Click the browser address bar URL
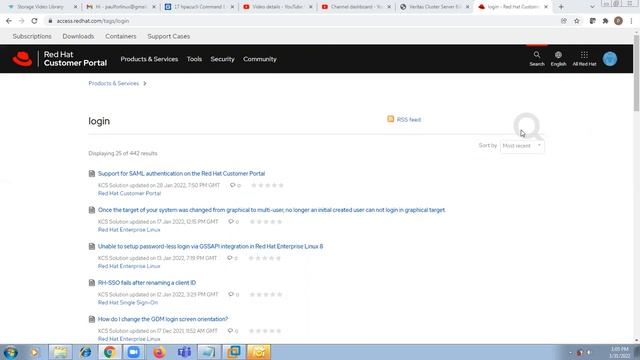The image size is (640, 360). coord(93,21)
